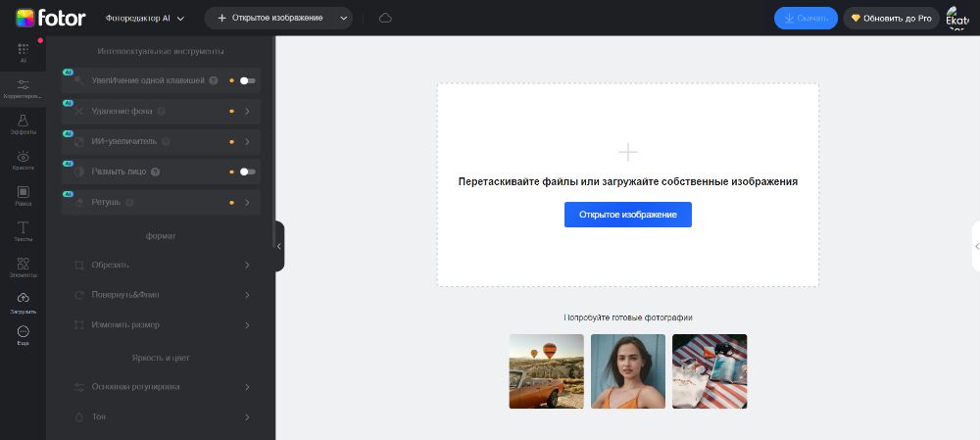Screen dimensions: 980x440
Task: Click the help icon beside Увеличение одной клавишей
Action: coord(214,80)
